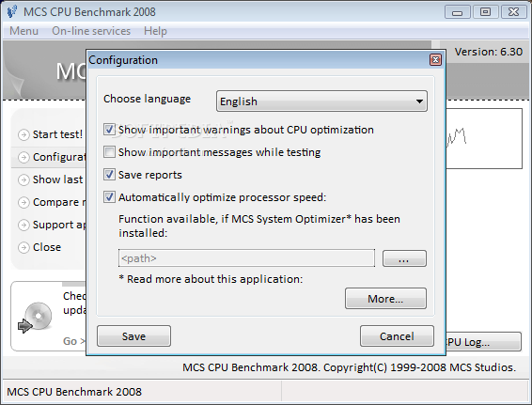
Task: Click the arrow icon beside Support
Action: (x=23, y=225)
